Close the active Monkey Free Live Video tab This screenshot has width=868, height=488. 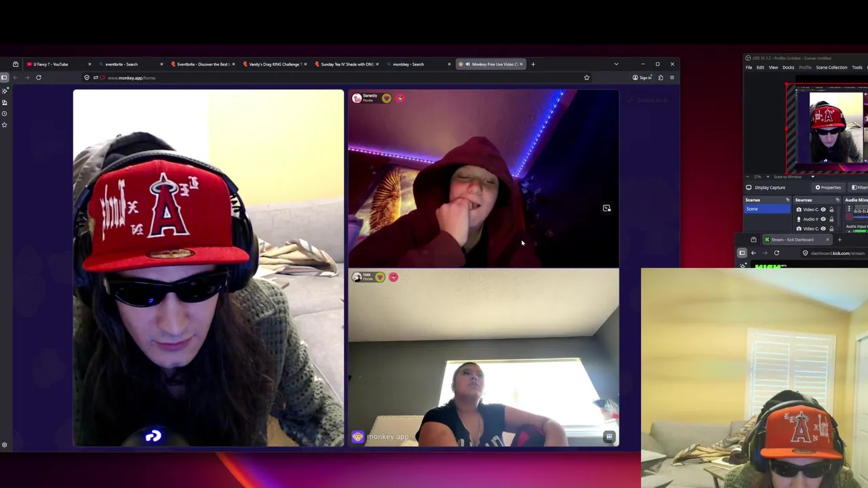pyautogui.click(x=521, y=64)
